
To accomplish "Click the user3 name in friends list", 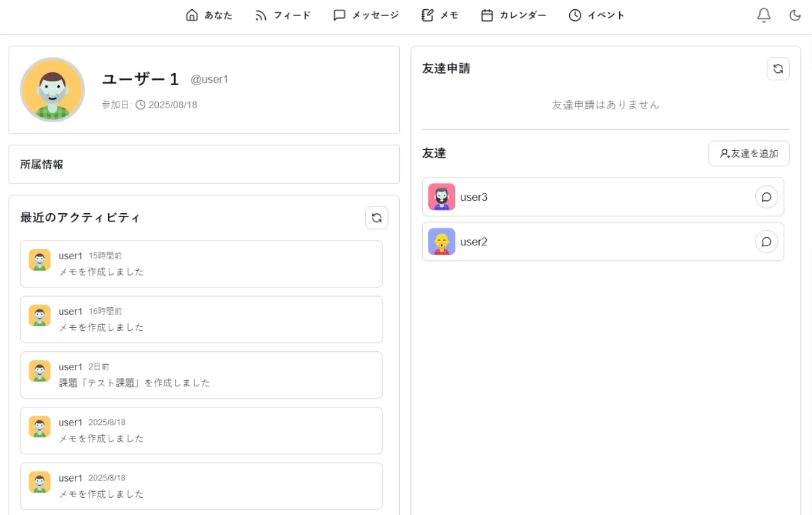I will pos(474,197).
